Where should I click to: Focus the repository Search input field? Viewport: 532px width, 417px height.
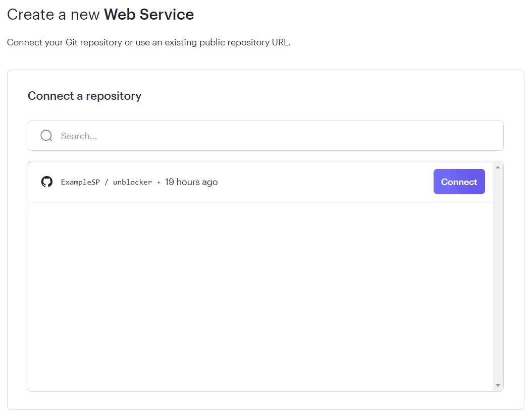tap(265, 136)
